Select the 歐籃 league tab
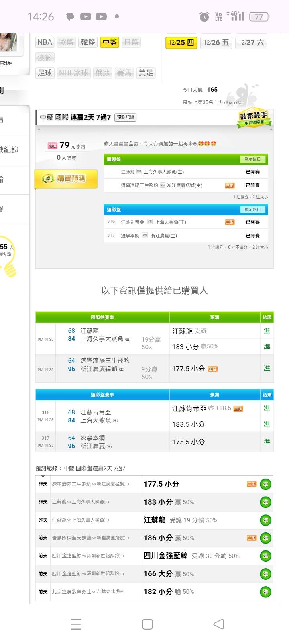The image size is (289, 644). [x=66, y=42]
